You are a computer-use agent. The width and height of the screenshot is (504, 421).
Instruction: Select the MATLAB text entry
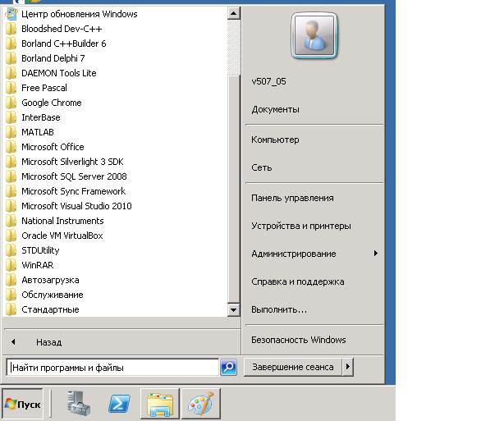click(x=38, y=132)
